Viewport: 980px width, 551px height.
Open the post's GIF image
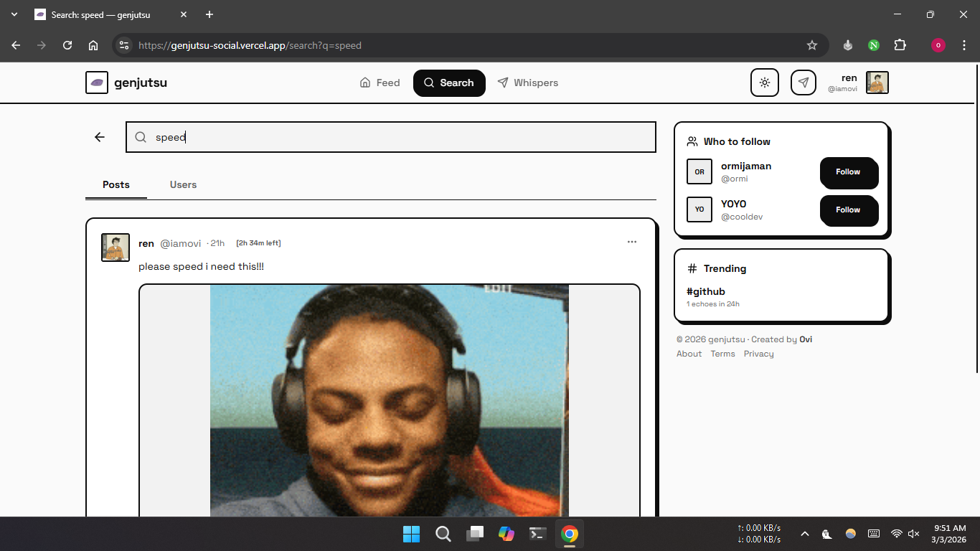(390, 400)
